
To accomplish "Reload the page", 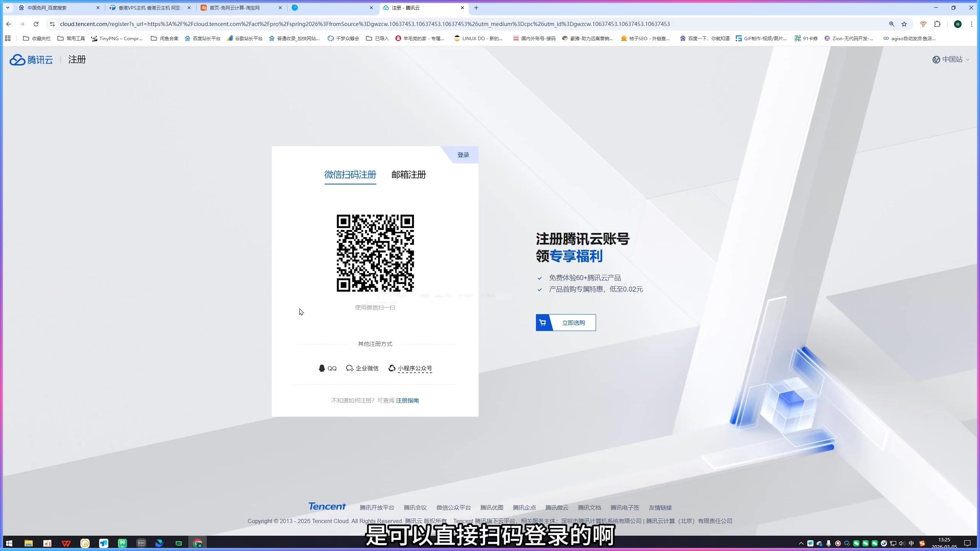I will (x=36, y=24).
